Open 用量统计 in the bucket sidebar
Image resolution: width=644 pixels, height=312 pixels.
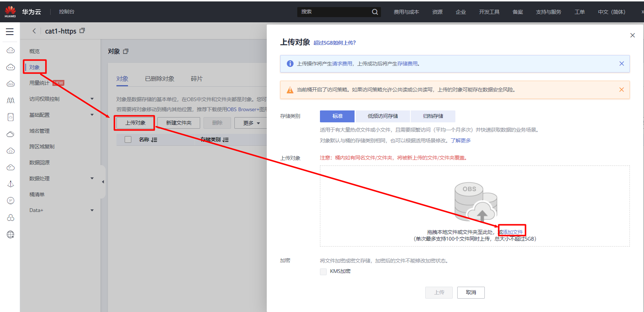[39, 83]
